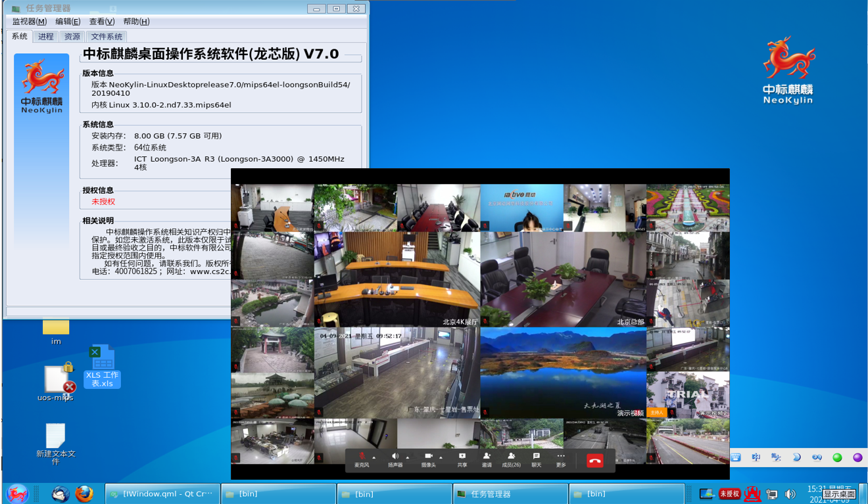Toggle the punctuation icon beside the moon icon

coord(817,457)
